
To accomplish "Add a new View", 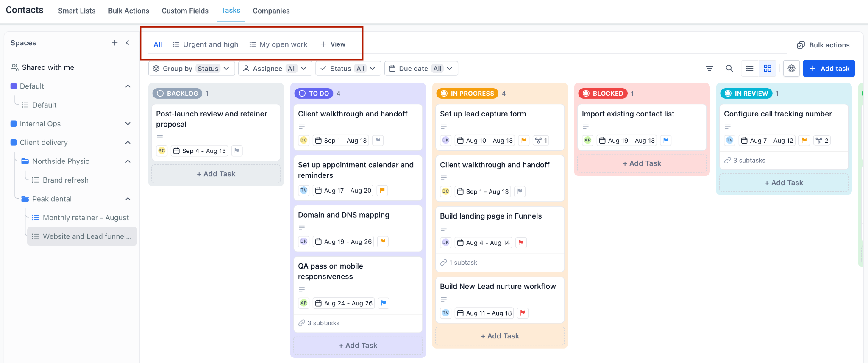I will point(333,44).
